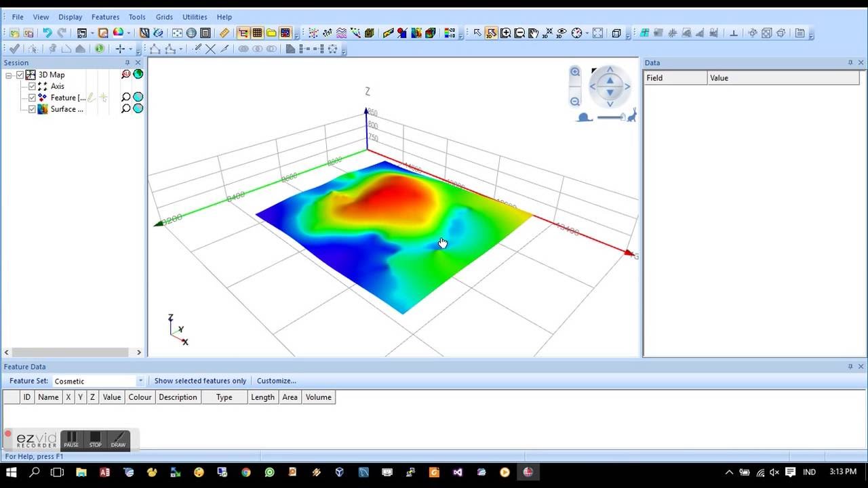The image size is (868, 488).
Task: Uncheck the Feature layer checkbox
Action: pyautogui.click(x=32, y=98)
